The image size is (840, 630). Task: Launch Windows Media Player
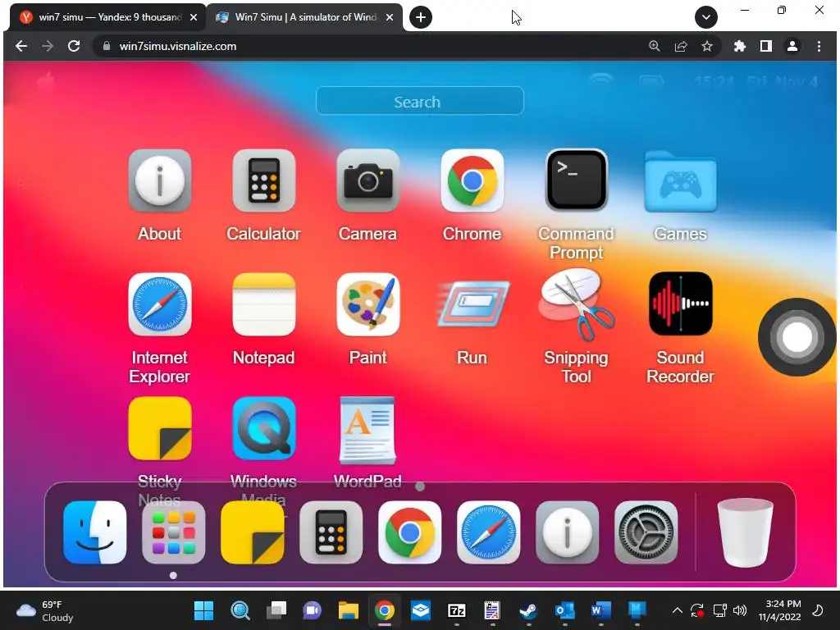point(263,428)
